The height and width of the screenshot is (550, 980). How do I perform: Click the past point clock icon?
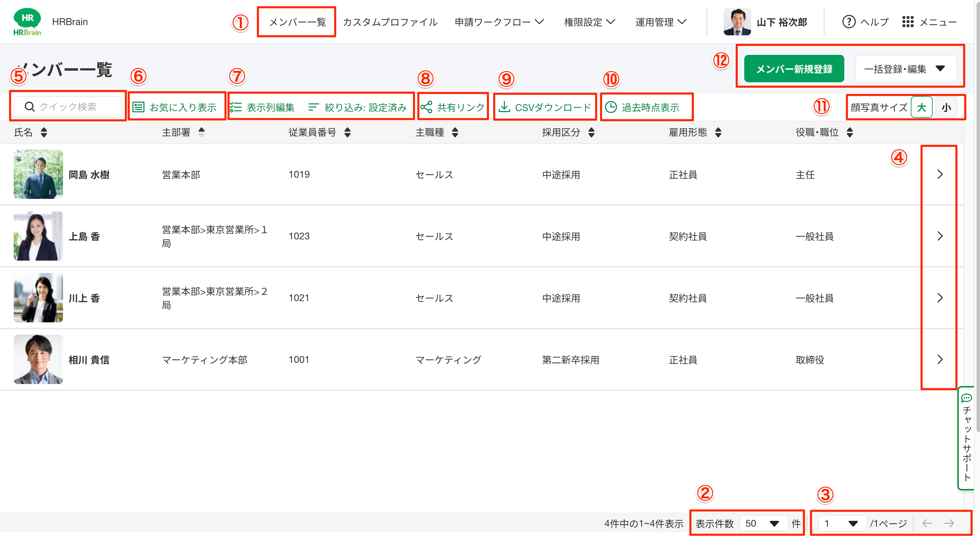pyautogui.click(x=611, y=107)
